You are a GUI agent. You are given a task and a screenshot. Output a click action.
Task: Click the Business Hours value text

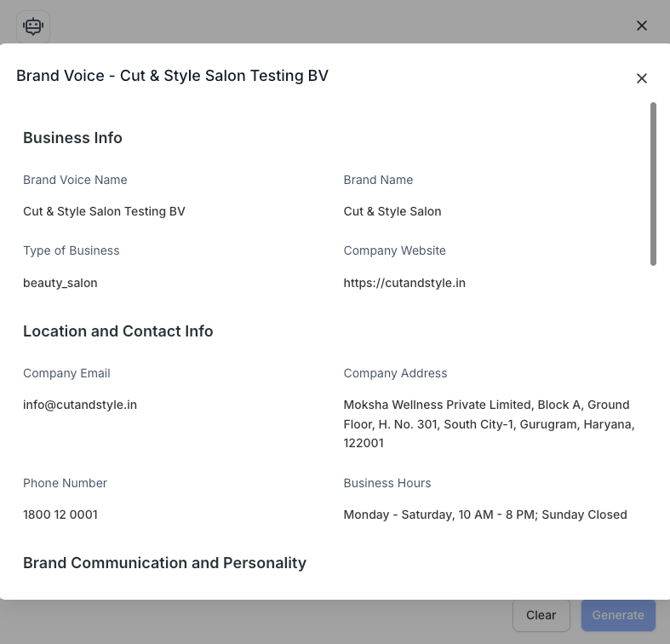485,515
